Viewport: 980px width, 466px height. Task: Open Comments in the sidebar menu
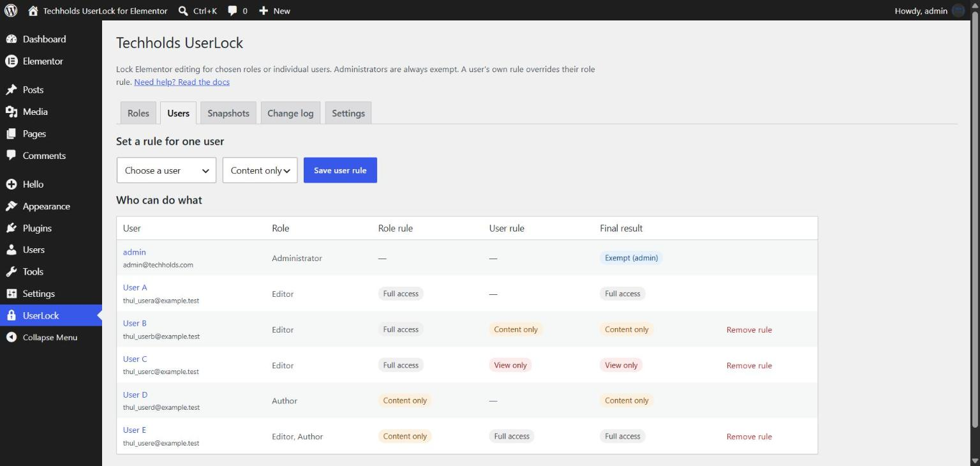pos(51,156)
